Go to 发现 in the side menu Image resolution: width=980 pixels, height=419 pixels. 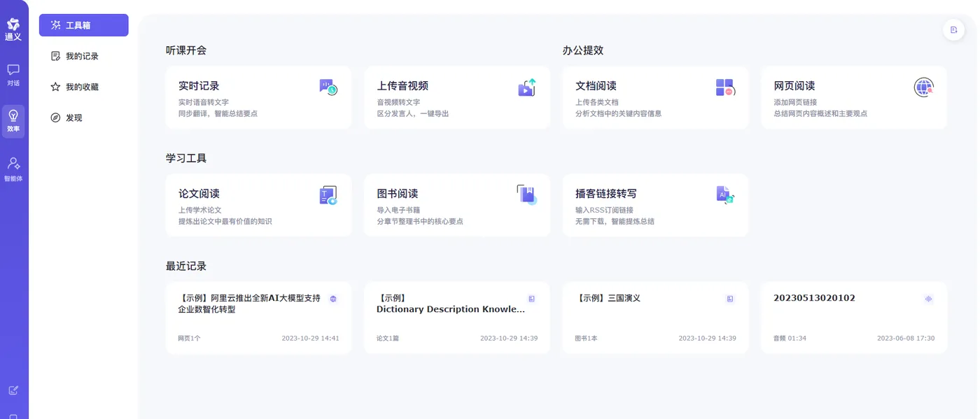click(84, 118)
